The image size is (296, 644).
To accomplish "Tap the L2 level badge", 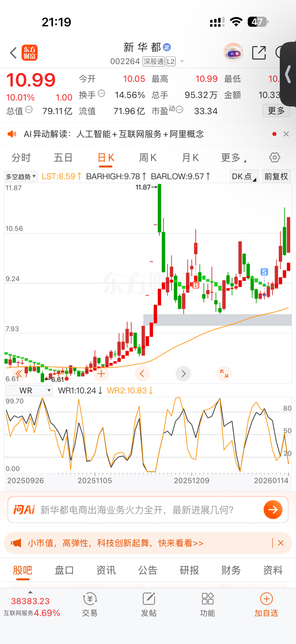I will click(x=171, y=61).
